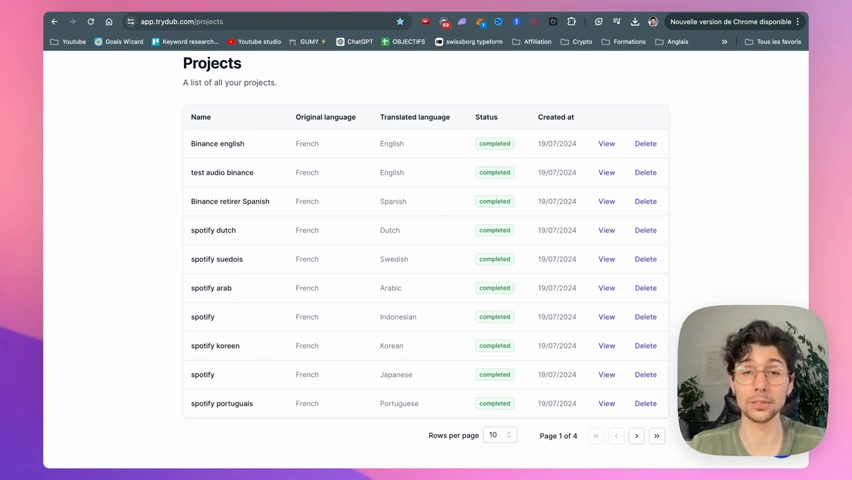Expand the Affiliation bookmarks folder
The image size is (852, 480).
[x=532, y=42]
